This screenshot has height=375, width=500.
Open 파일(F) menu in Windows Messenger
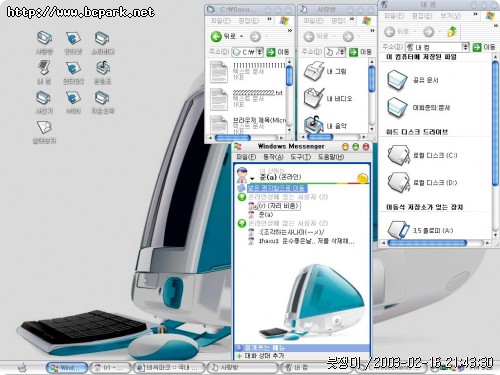[x=246, y=157]
